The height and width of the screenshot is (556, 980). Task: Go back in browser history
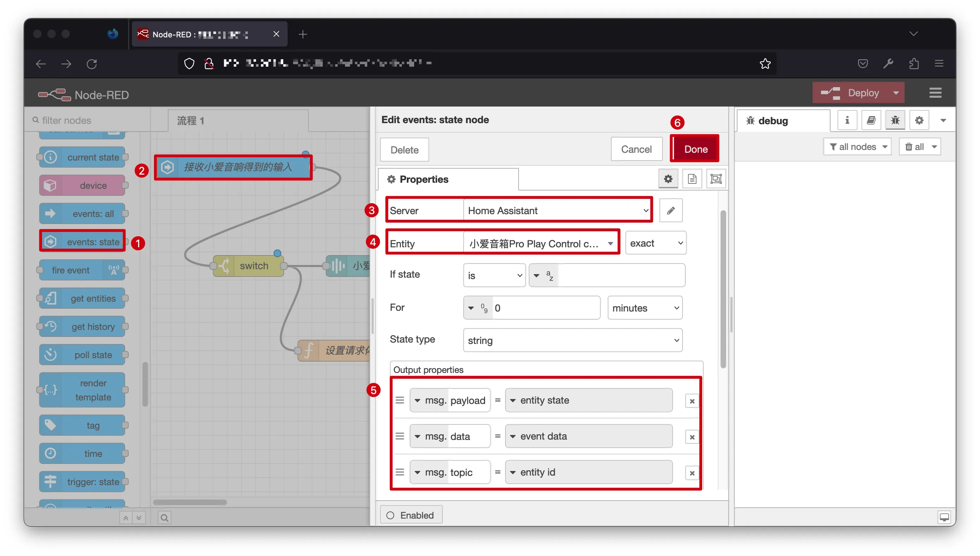pos(41,64)
